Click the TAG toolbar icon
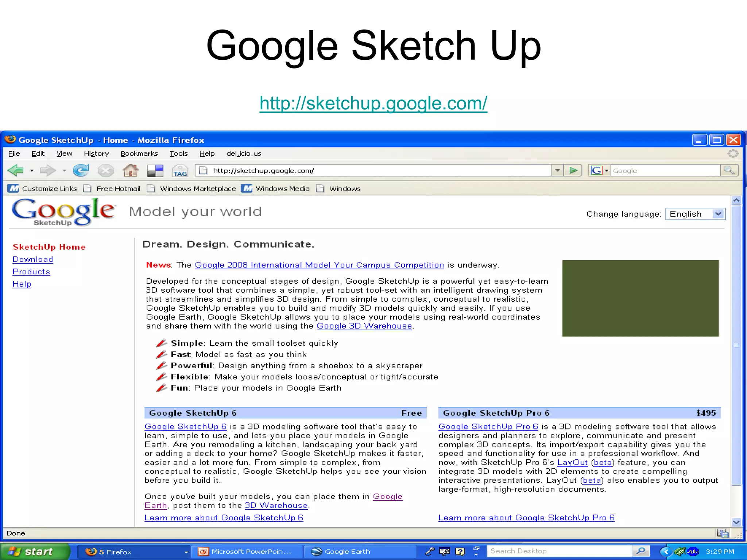The height and width of the screenshot is (560, 747). click(x=180, y=171)
